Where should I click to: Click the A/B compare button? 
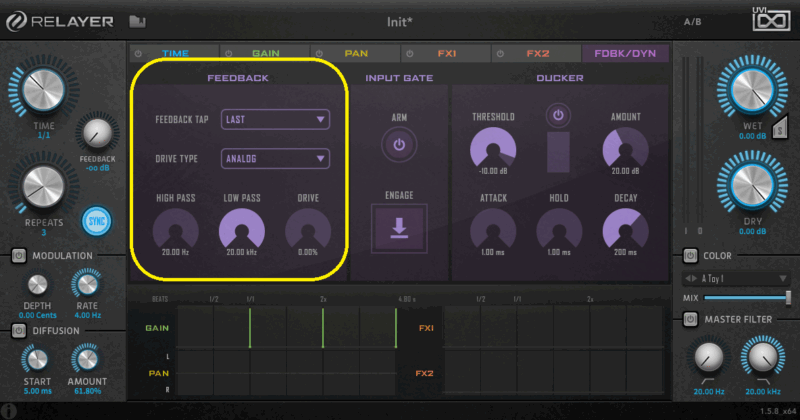pos(692,21)
